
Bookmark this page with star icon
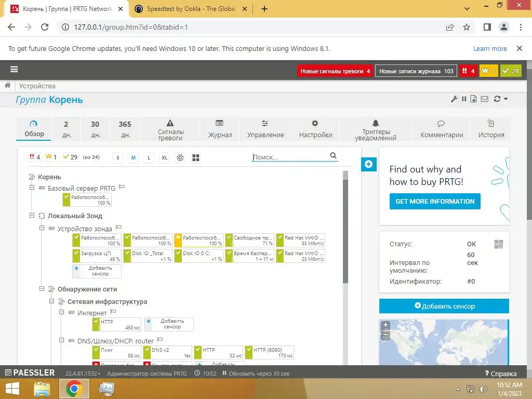click(x=467, y=27)
